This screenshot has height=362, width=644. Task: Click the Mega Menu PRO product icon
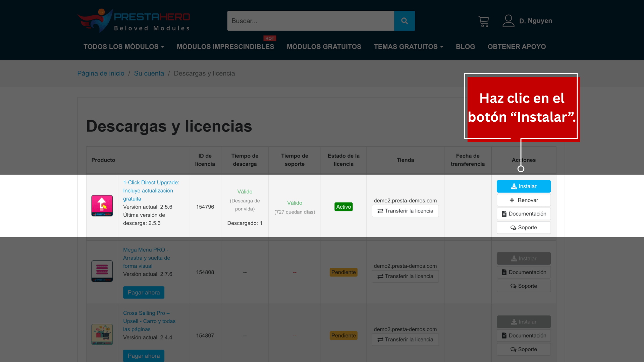[102, 271]
